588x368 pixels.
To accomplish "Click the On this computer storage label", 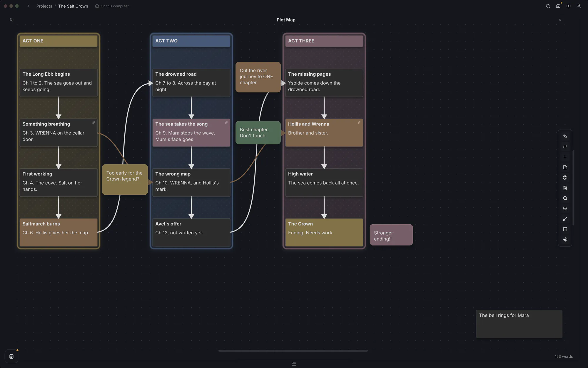I will coord(112,6).
